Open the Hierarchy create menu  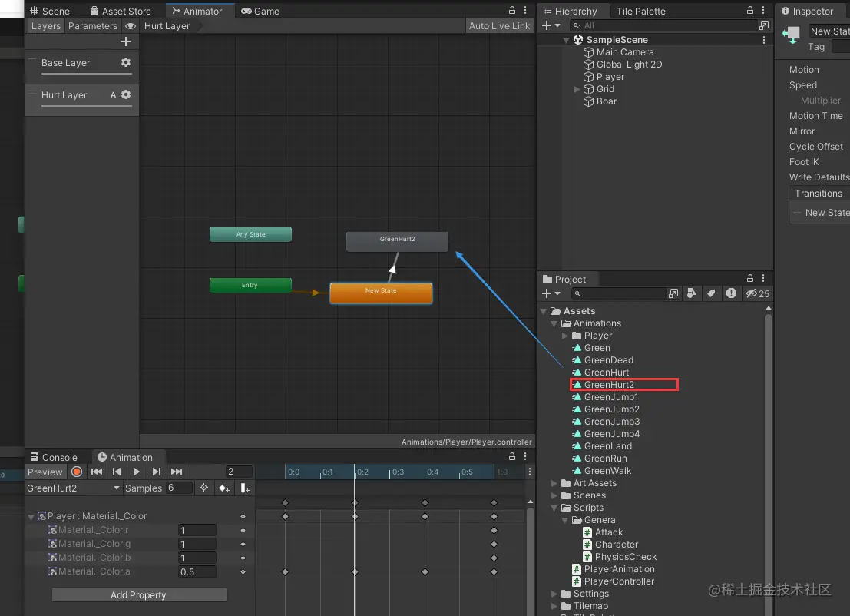coord(551,25)
